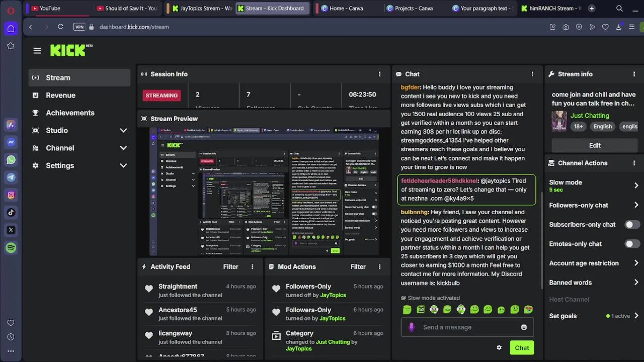Toggle Subscribers-only chat switch
The image size is (644, 362).
pyautogui.click(x=632, y=225)
